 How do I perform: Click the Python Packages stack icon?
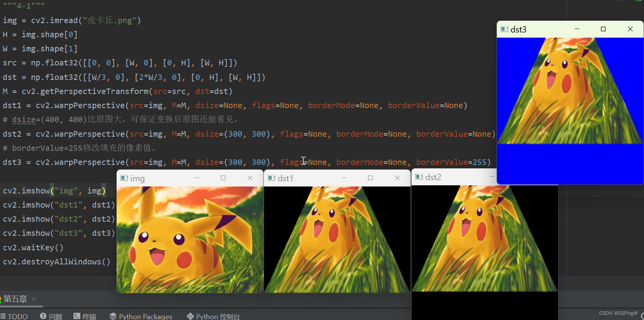point(113,316)
